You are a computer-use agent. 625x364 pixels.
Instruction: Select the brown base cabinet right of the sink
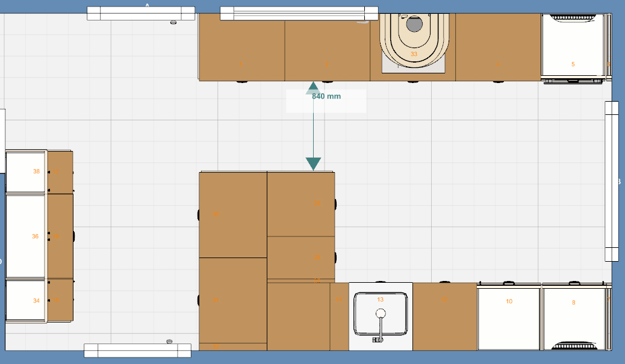coord(445,317)
